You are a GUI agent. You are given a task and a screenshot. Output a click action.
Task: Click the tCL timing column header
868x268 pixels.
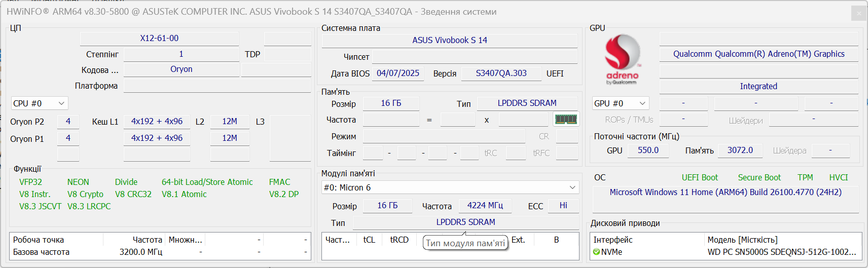pyautogui.click(x=369, y=240)
